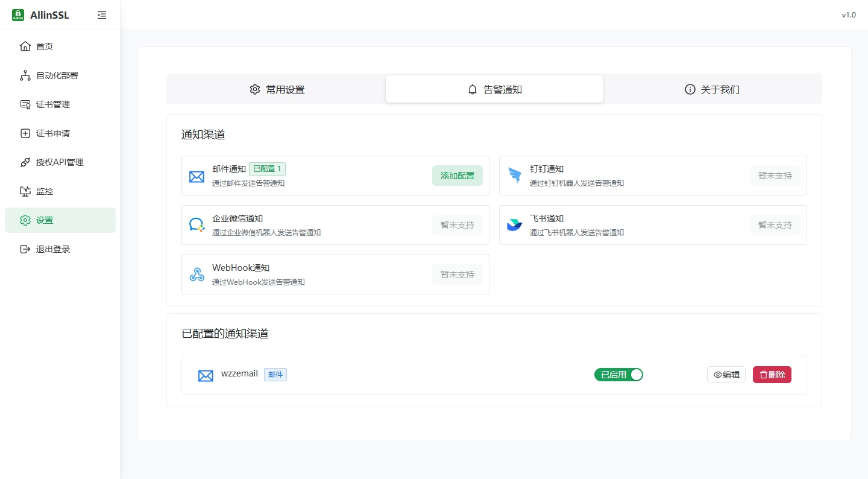Viewport: 868px width, 479px height.
Task: Open the 首页 home page from sidebar
Action: 45,46
